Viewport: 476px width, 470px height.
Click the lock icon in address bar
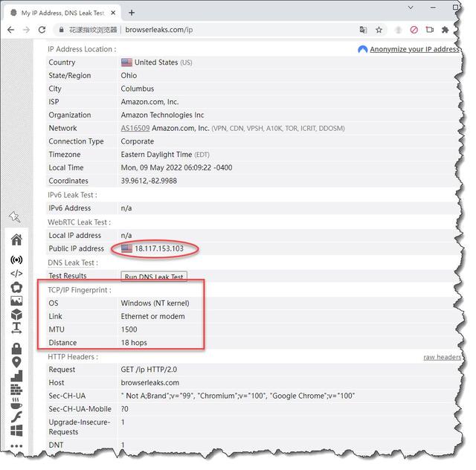pos(61,30)
